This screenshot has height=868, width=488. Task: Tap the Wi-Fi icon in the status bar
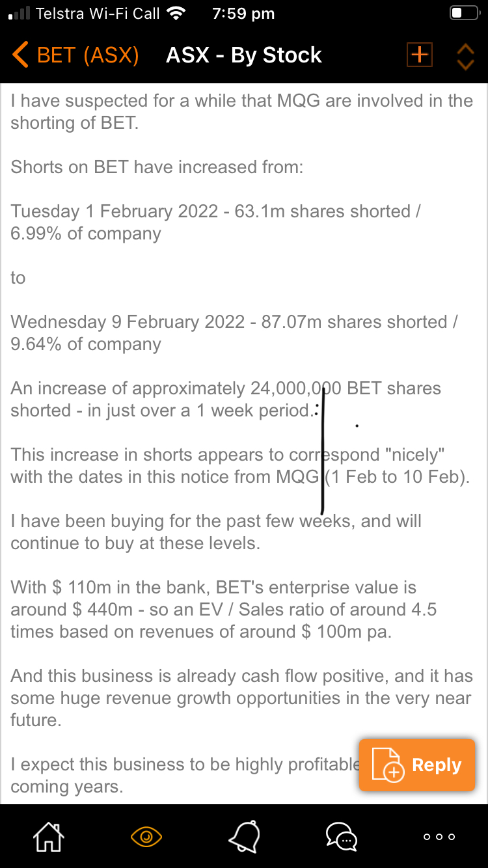point(176,13)
